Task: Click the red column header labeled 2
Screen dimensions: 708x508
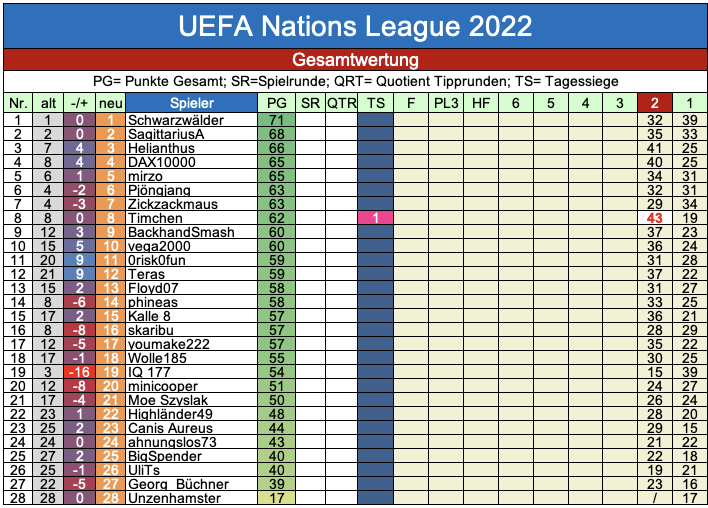Action: pos(655,103)
